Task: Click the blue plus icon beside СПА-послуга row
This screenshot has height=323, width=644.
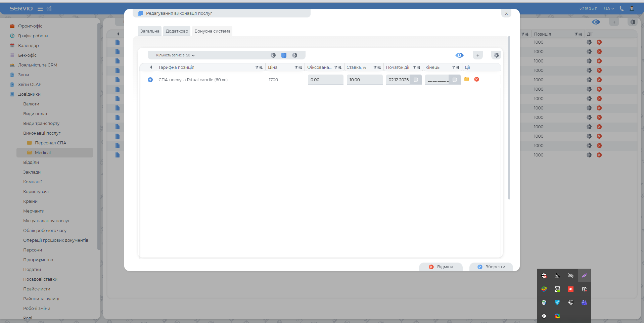Action: coord(150,80)
